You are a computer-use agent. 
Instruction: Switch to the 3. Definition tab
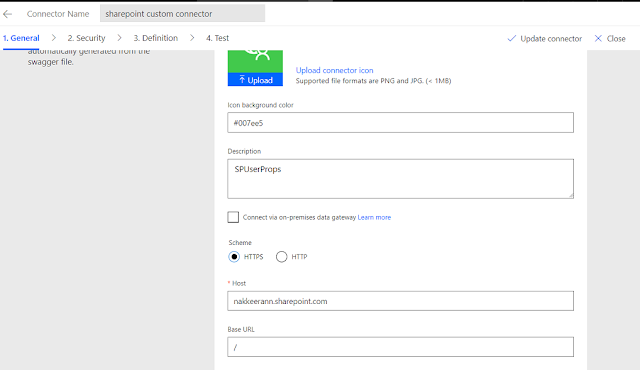pos(156,38)
